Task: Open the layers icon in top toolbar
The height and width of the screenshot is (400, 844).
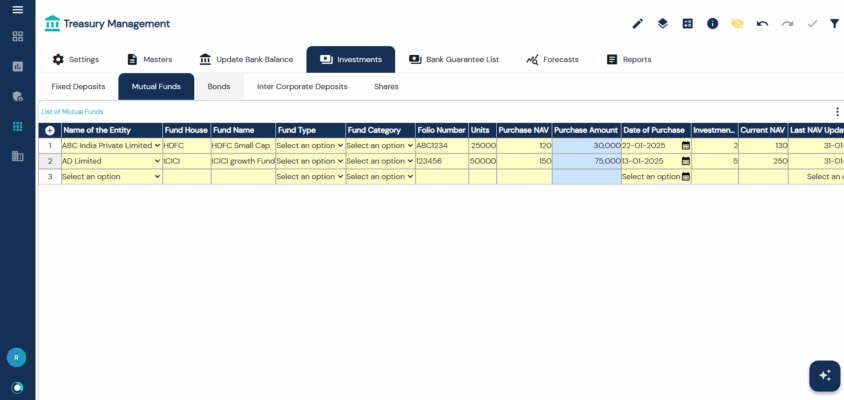Action: pyautogui.click(x=662, y=23)
